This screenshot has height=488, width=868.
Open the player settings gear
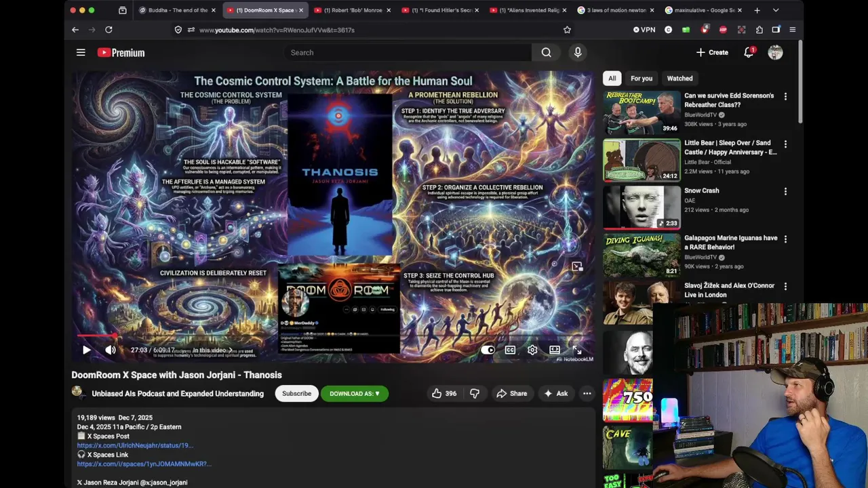click(532, 350)
